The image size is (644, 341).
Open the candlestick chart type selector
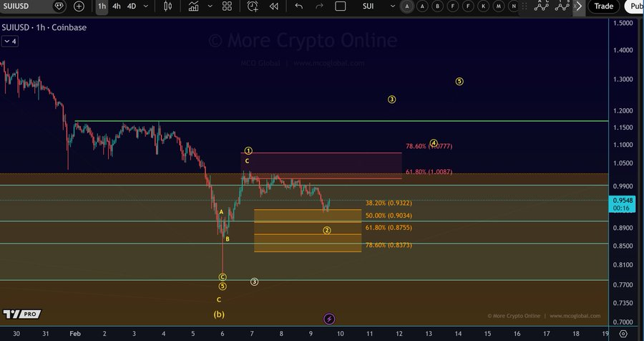pyautogui.click(x=168, y=6)
